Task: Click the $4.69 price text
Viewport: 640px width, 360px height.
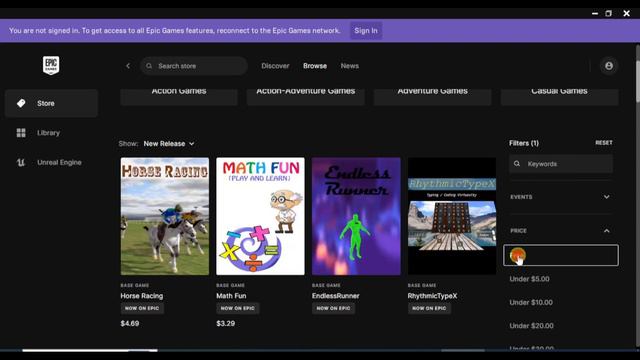Action: point(130,323)
